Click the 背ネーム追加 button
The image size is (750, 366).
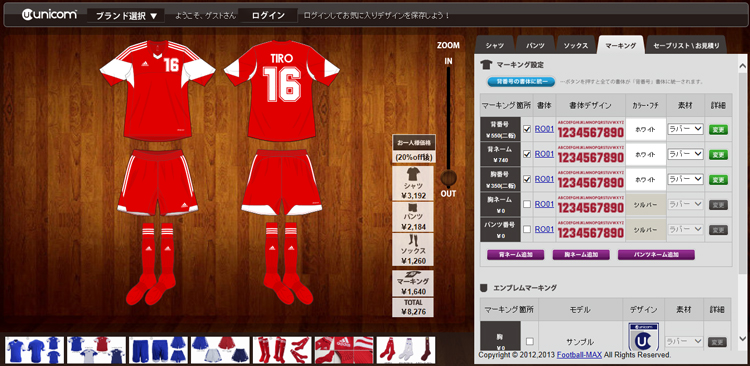click(516, 255)
